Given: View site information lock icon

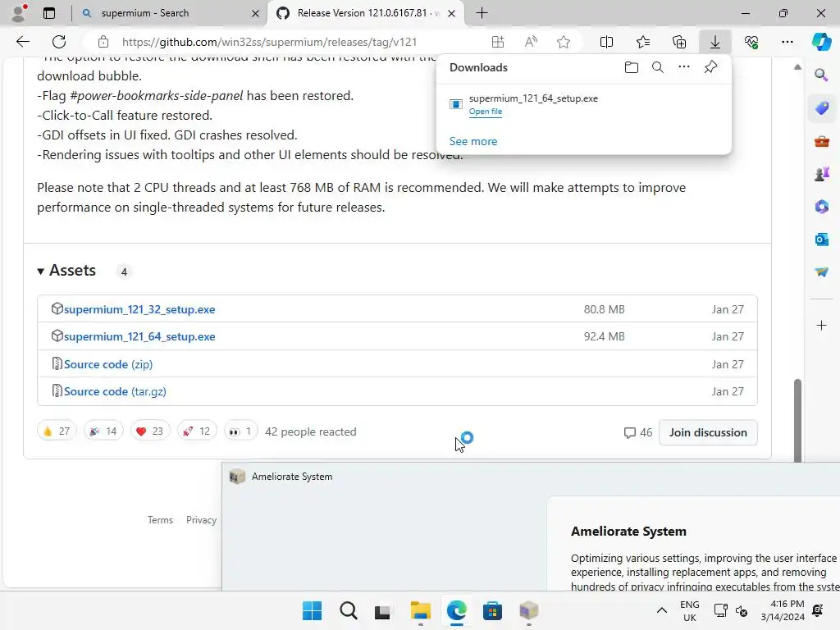Looking at the screenshot, I should click(103, 42).
